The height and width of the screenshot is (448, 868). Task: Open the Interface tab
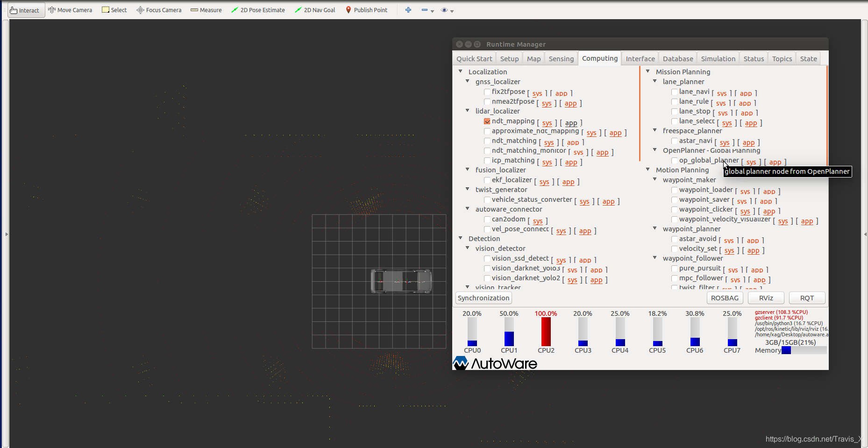click(640, 59)
